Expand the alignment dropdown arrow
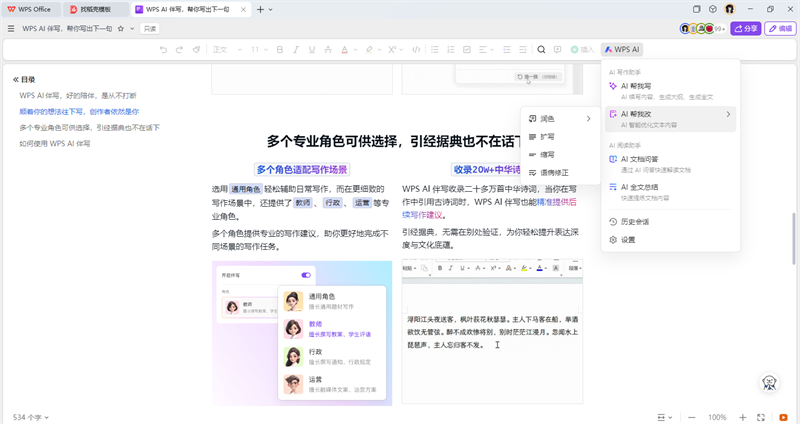 click(492, 49)
